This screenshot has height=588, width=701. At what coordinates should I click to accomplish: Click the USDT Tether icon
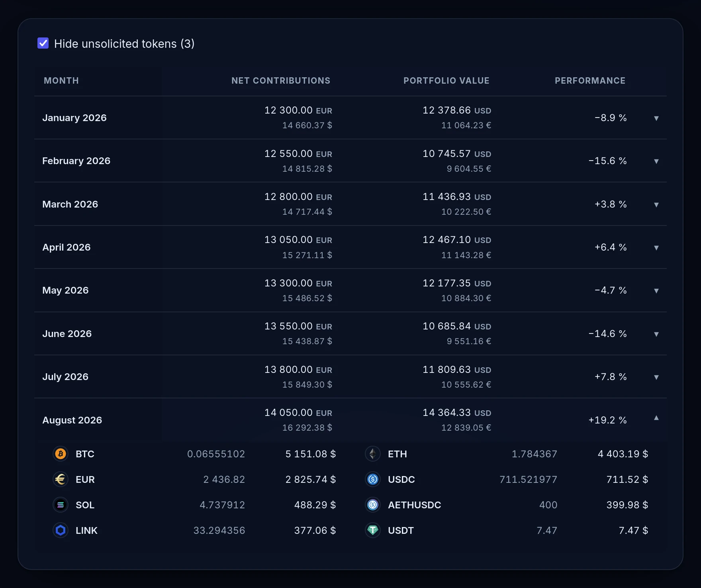click(373, 530)
